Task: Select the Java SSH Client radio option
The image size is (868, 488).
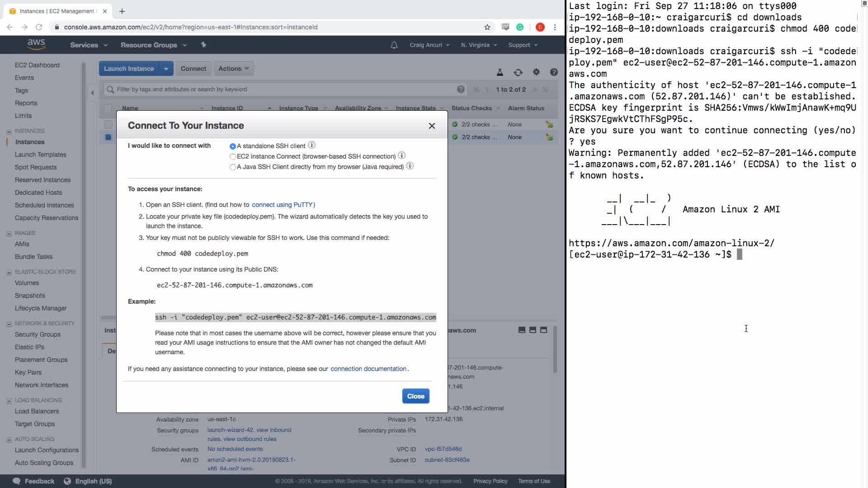Action: [x=233, y=167]
